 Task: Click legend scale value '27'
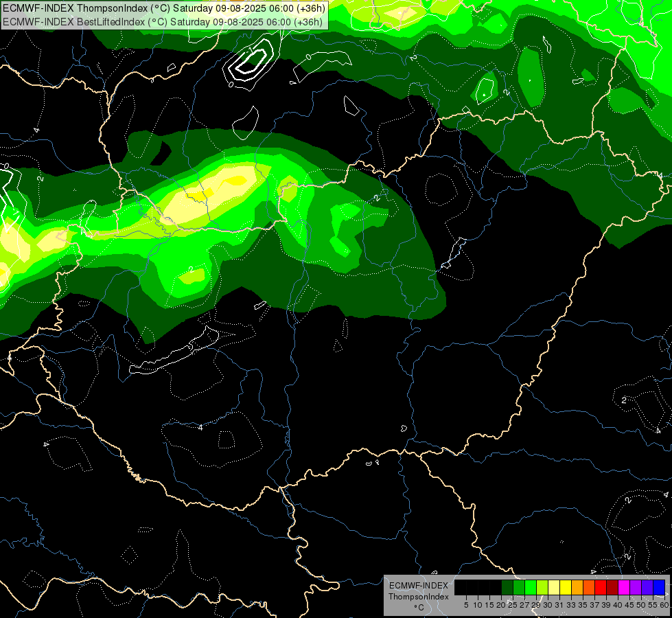(x=524, y=605)
